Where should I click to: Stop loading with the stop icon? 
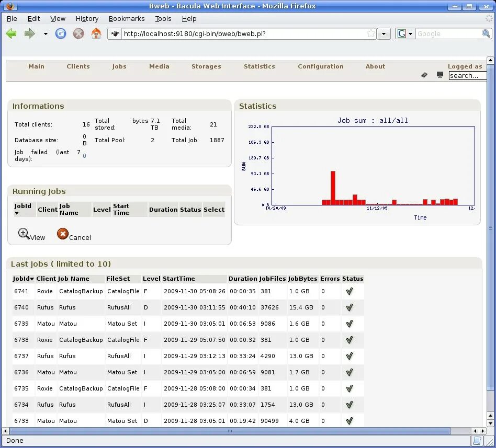click(78, 33)
